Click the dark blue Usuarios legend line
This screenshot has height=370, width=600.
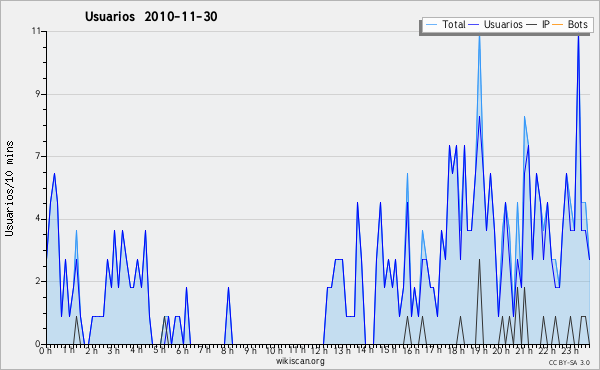coord(474,25)
